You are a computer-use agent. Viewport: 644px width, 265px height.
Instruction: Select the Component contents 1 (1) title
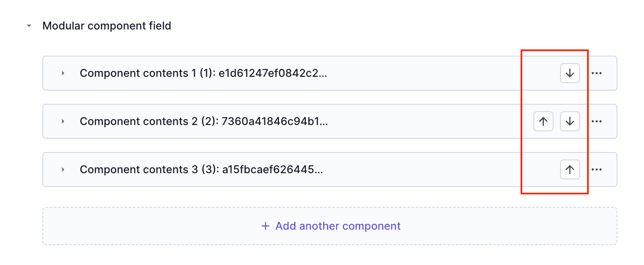[146, 73]
